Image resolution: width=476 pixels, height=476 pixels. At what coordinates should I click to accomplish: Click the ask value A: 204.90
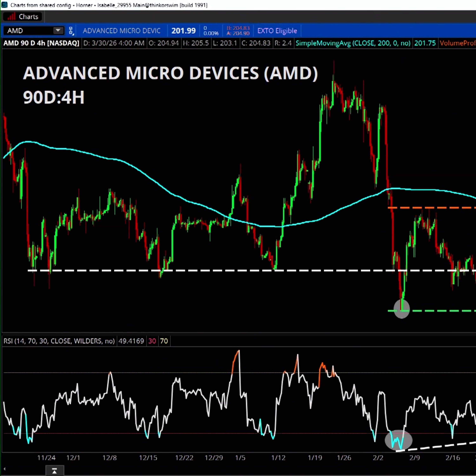click(238, 33)
